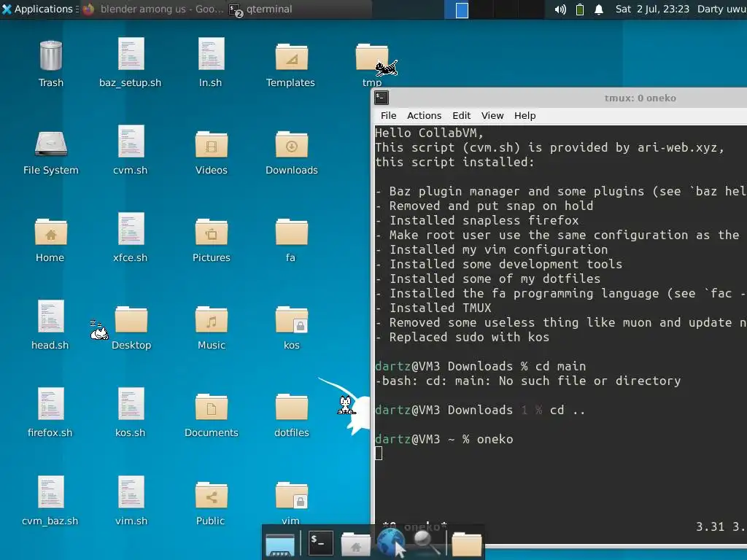The image size is (747, 560).
Task: Select the ln.sh file icon
Action: 211,54
